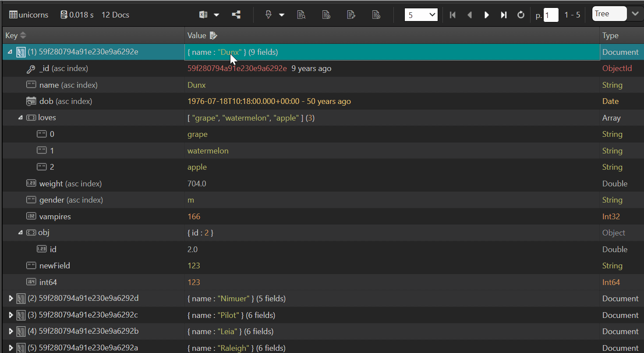Click the vampires value 166
Screen dimensions: 644x353
click(194, 217)
